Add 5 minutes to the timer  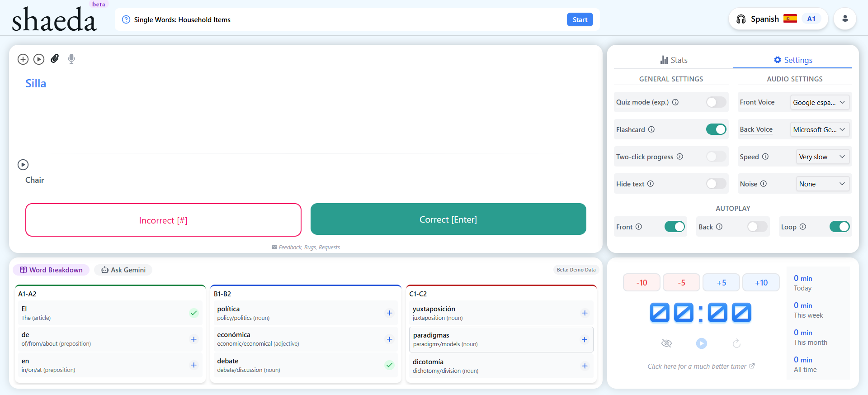tap(721, 282)
